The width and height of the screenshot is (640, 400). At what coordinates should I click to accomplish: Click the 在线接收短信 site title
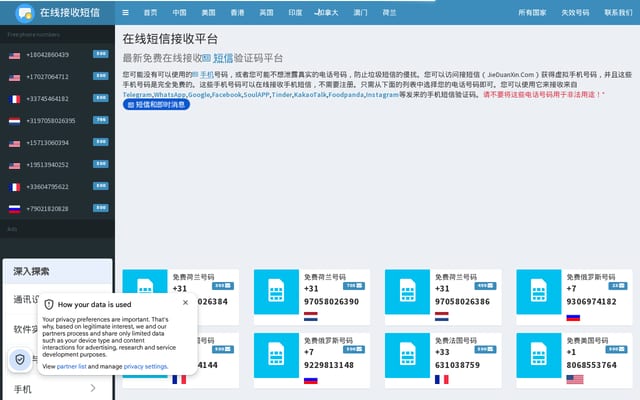[70, 13]
